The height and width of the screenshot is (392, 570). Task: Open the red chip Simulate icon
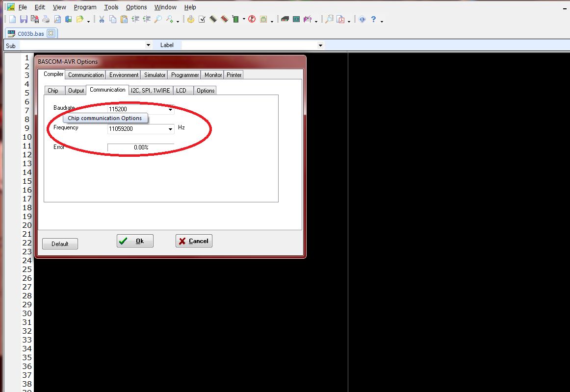[x=225, y=19]
